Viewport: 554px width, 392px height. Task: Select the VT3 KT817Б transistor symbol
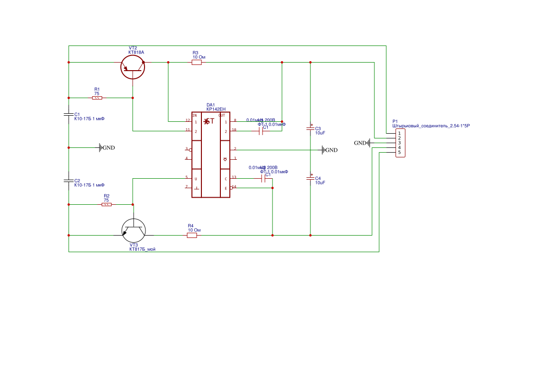133,230
